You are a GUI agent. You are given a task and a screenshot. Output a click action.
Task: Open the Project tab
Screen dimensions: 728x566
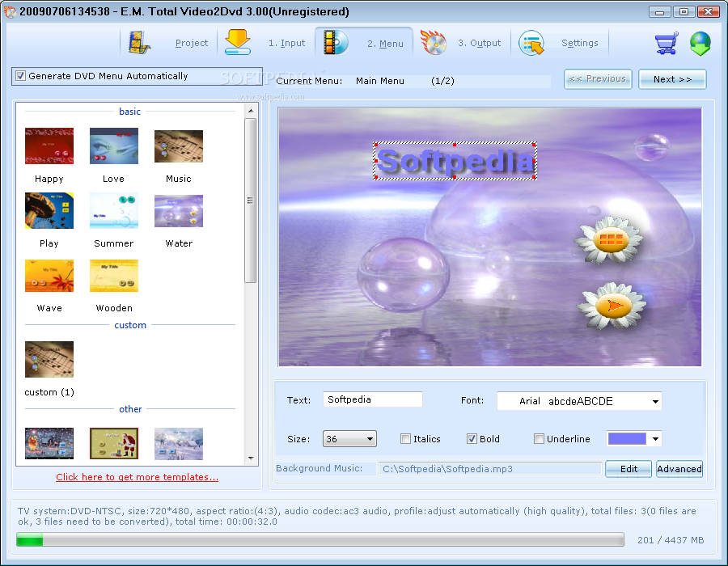pyautogui.click(x=191, y=43)
